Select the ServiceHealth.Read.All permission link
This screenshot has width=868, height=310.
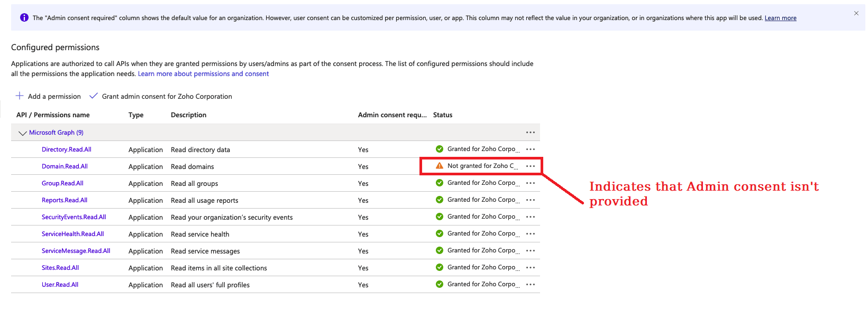tap(72, 234)
